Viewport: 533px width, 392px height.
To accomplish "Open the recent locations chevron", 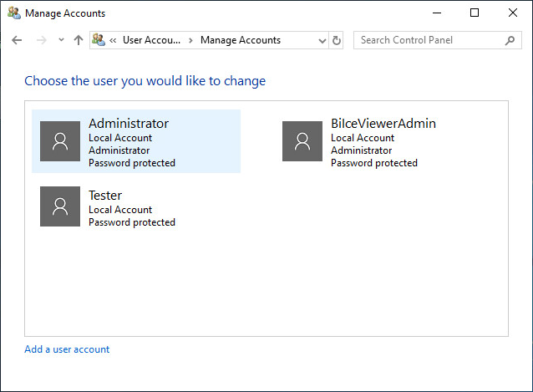I will [61, 40].
